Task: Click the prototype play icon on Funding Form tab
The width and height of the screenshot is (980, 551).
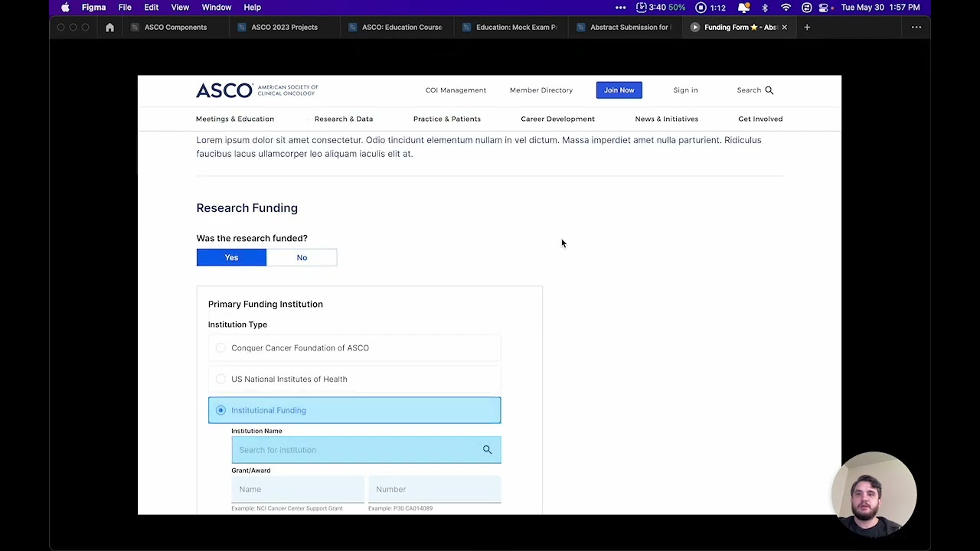Action: click(x=695, y=28)
